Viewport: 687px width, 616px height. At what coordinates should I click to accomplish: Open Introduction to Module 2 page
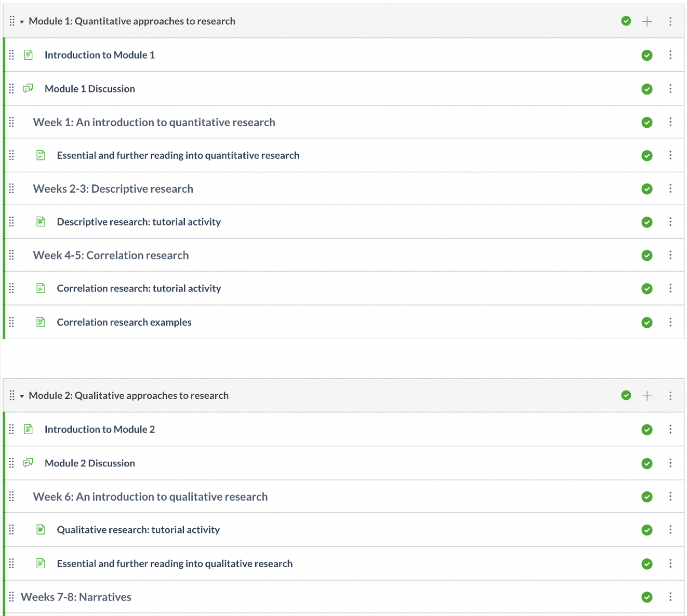point(100,430)
